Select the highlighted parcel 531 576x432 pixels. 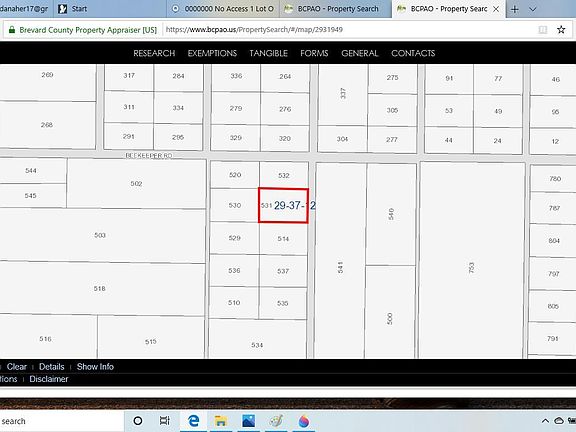point(283,205)
